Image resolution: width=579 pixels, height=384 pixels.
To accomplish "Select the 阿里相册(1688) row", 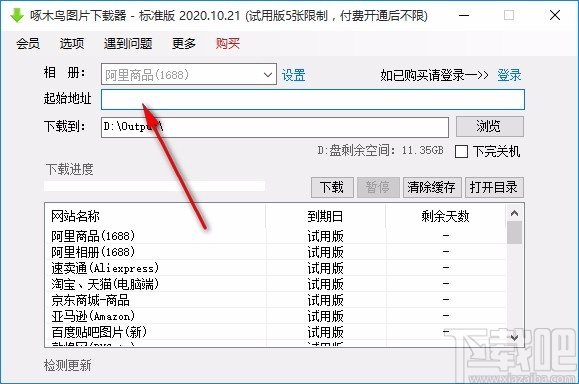I will (275, 252).
